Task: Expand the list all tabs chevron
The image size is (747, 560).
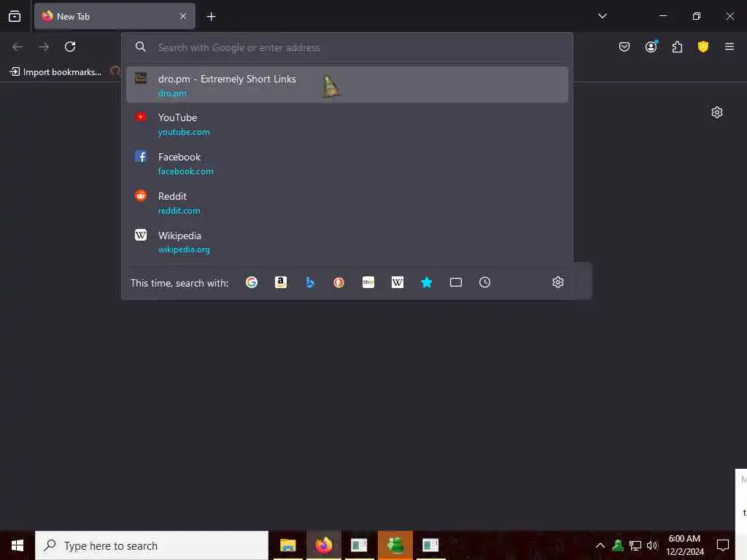Action: (x=602, y=16)
